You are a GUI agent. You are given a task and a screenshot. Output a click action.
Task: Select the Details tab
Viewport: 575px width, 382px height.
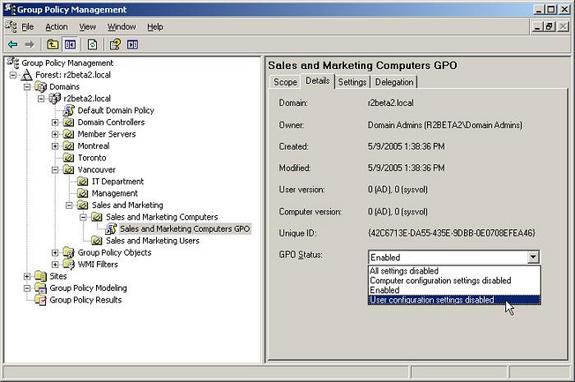point(318,81)
